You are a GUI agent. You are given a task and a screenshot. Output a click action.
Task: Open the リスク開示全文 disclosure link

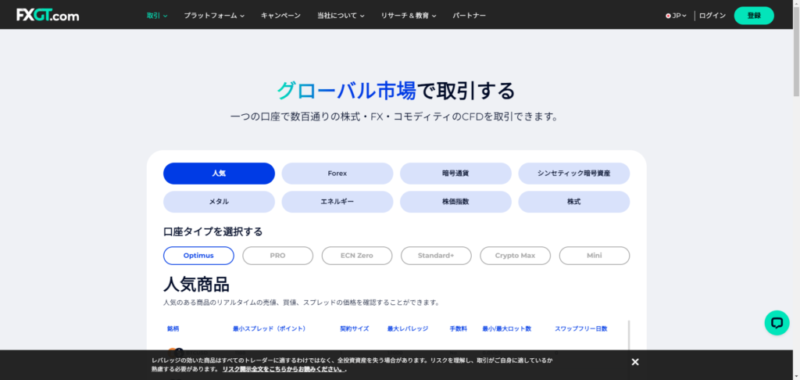pos(284,368)
